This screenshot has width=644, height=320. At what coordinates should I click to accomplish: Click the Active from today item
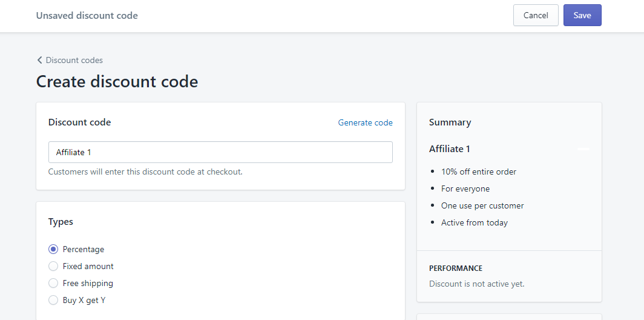click(x=475, y=222)
